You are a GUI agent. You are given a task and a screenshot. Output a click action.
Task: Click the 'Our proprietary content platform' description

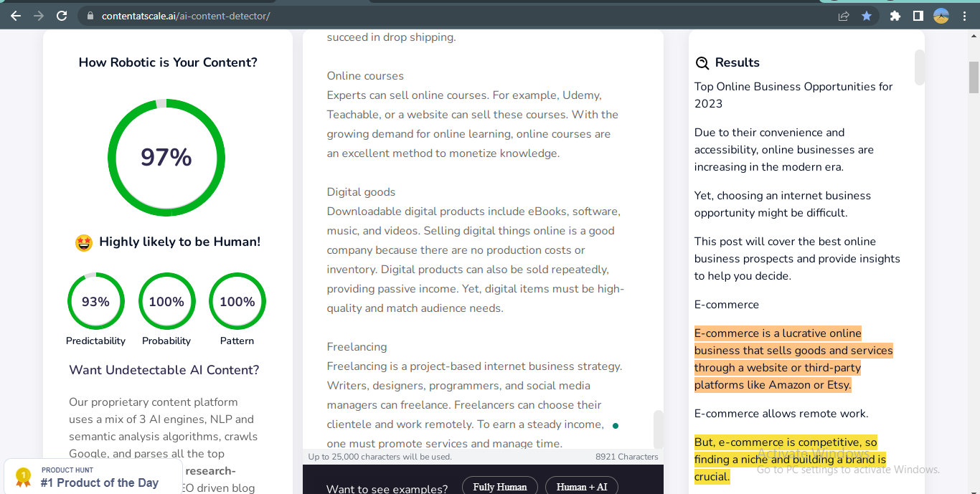[x=164, y=445]
